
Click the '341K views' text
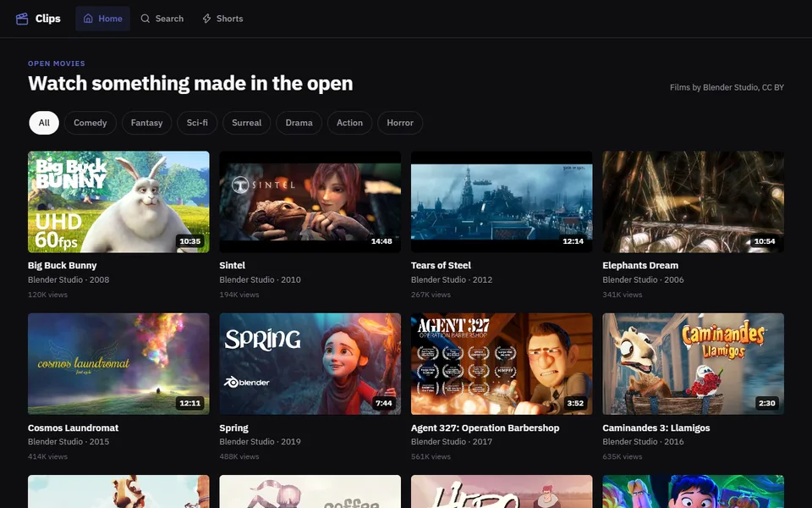[623, 295]
